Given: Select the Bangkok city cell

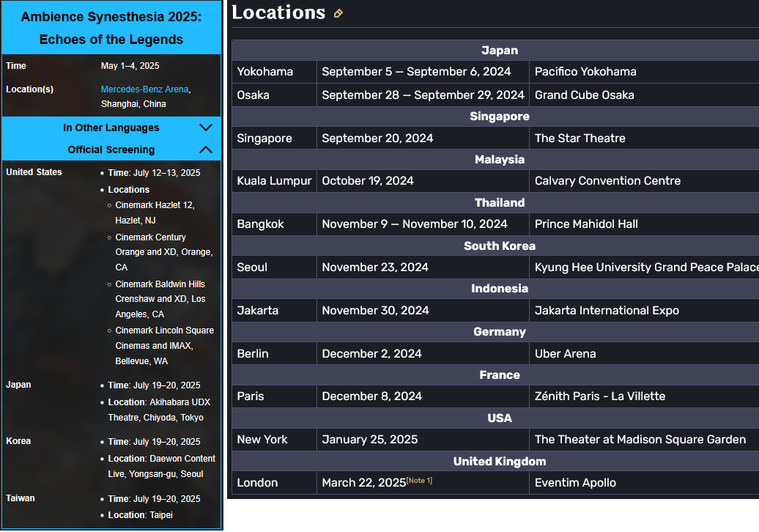Looking at the screenshot, I should point(275,224).
